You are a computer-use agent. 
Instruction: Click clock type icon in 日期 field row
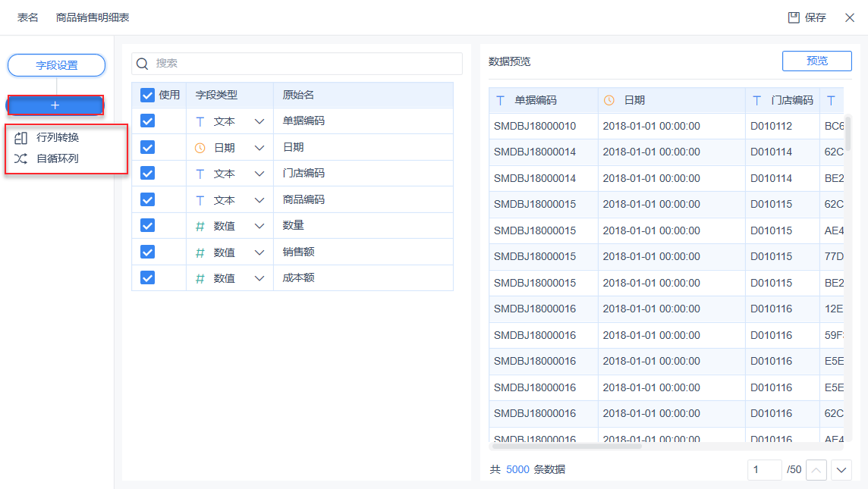tap(200, 149)
